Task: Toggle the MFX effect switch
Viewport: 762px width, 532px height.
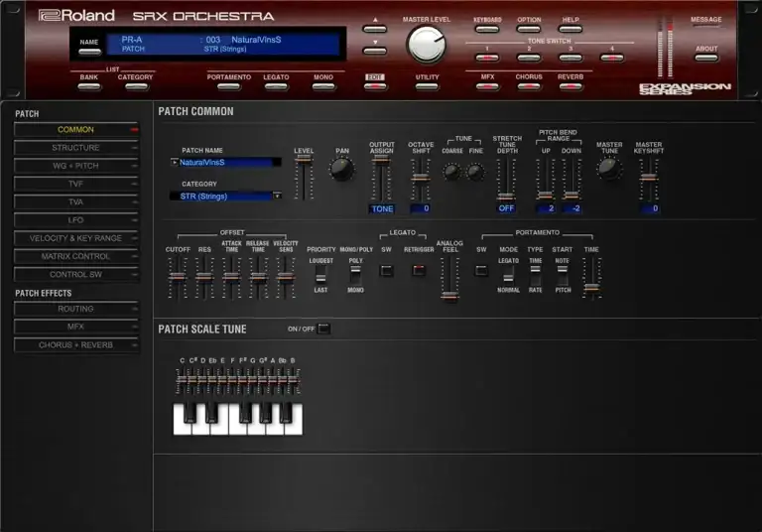Action: coord(487,87)
